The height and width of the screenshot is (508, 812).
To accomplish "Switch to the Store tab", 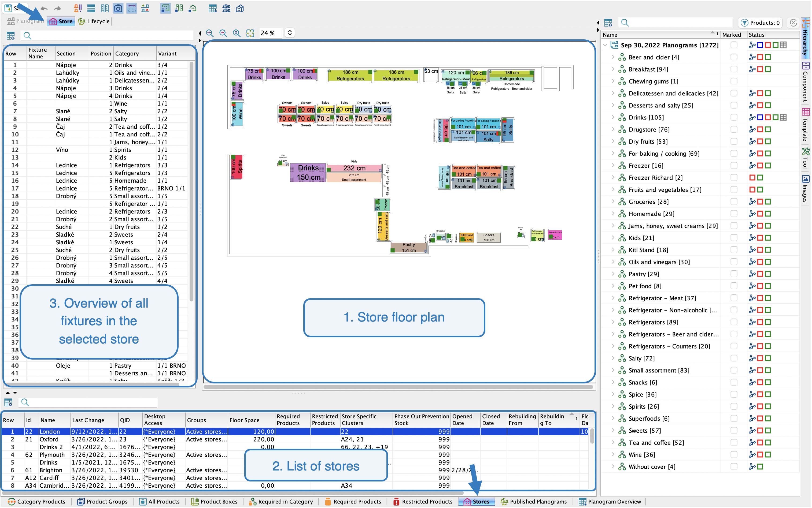I will pos(61,21).
